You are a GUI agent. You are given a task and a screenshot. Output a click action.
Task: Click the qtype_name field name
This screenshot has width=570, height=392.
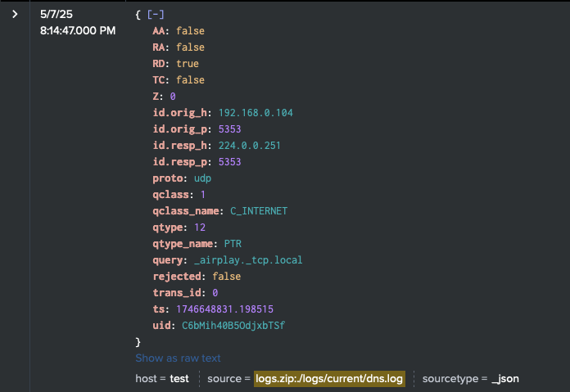coord(183,244)
